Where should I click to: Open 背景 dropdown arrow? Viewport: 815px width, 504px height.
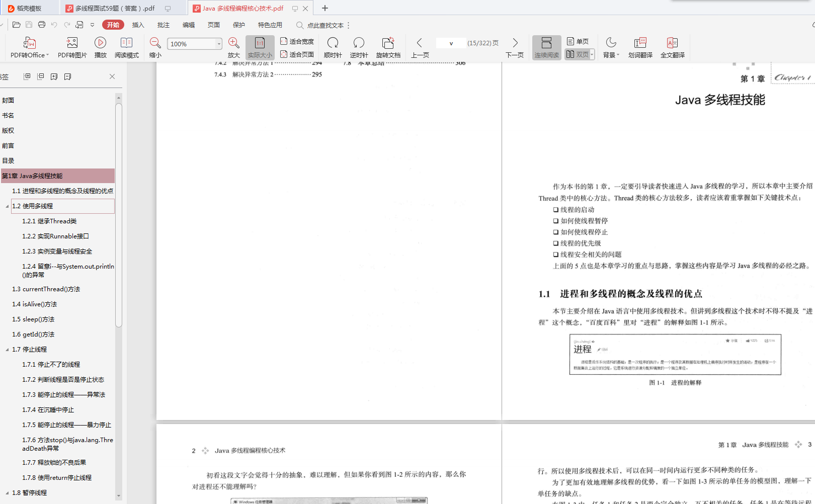pos(618,55)
